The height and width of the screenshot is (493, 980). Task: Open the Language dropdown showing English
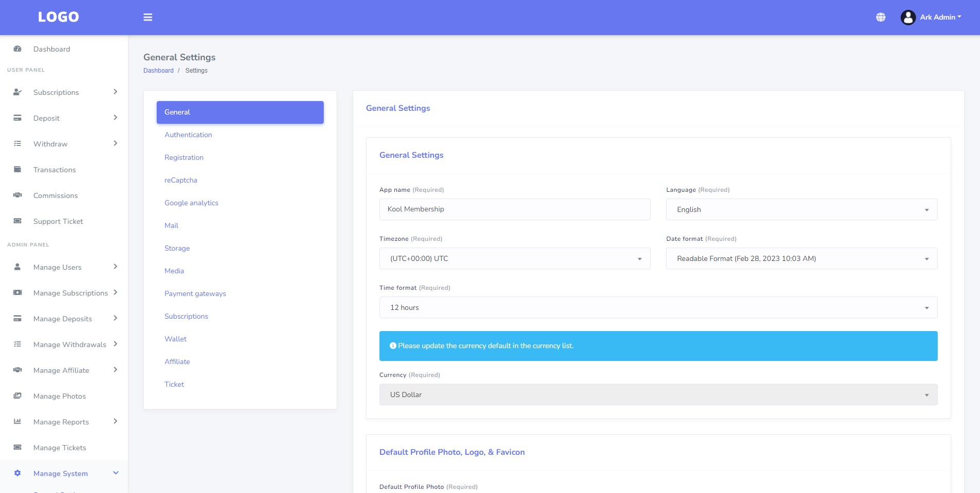(x=801, y=209)
